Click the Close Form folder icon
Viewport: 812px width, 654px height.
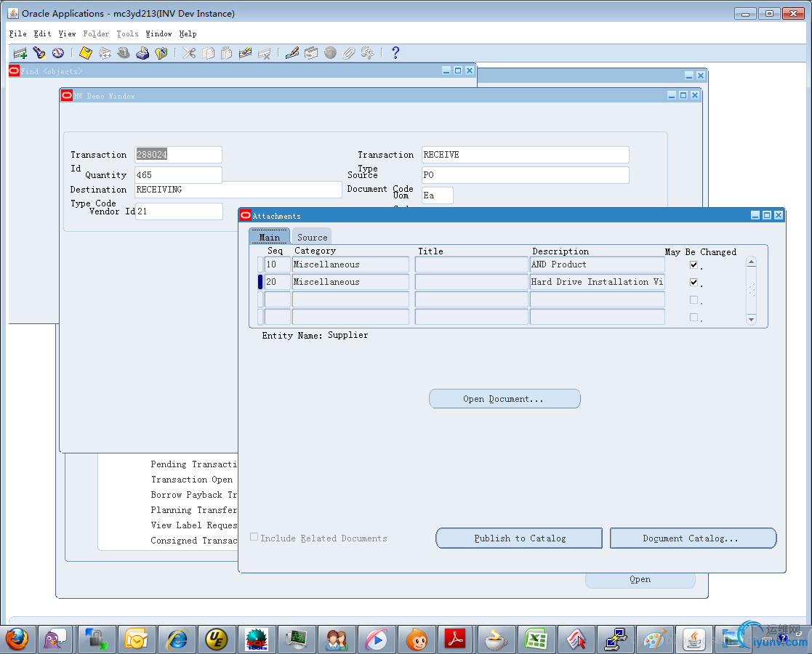[161, 53]
